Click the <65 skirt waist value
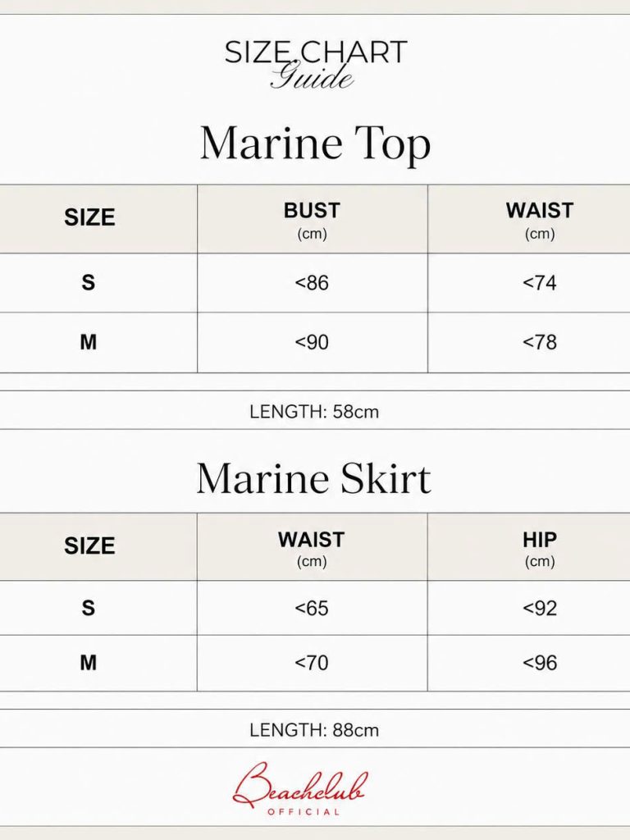The height and width of the screenshot is (840, 630). tap(313, 608)
